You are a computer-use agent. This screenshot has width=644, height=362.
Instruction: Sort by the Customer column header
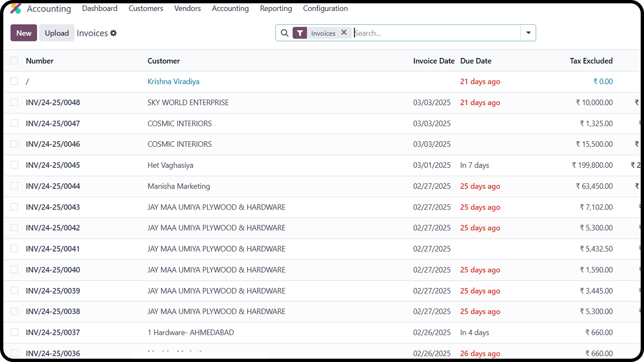[163, 61]
